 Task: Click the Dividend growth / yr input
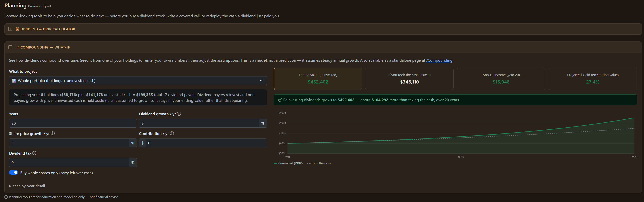(x=199, y=123)
